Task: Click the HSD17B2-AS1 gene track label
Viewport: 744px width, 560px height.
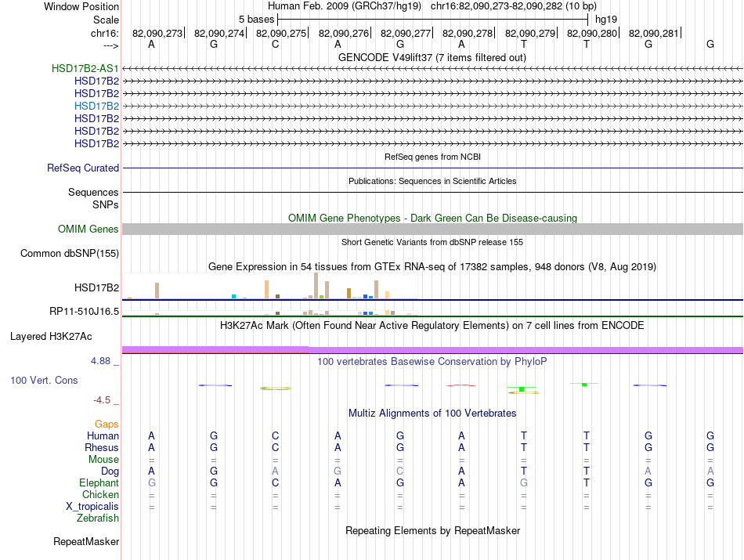Action: (85, 68)
